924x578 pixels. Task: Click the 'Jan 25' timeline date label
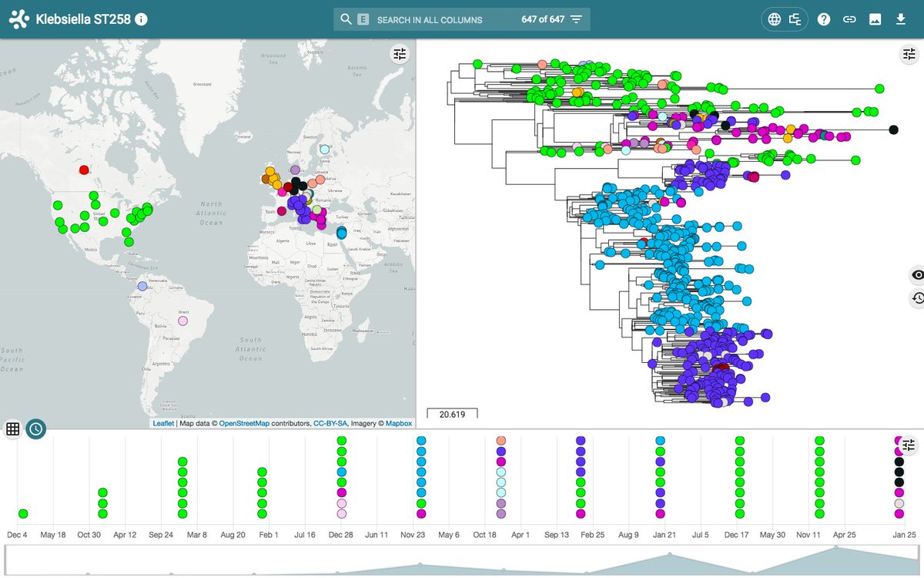[x=904, y=535]
